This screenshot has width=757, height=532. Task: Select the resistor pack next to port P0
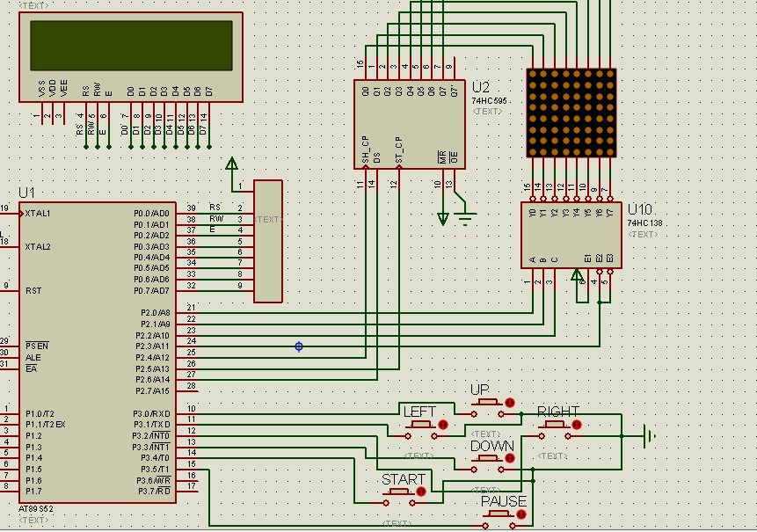click(268, 242)
